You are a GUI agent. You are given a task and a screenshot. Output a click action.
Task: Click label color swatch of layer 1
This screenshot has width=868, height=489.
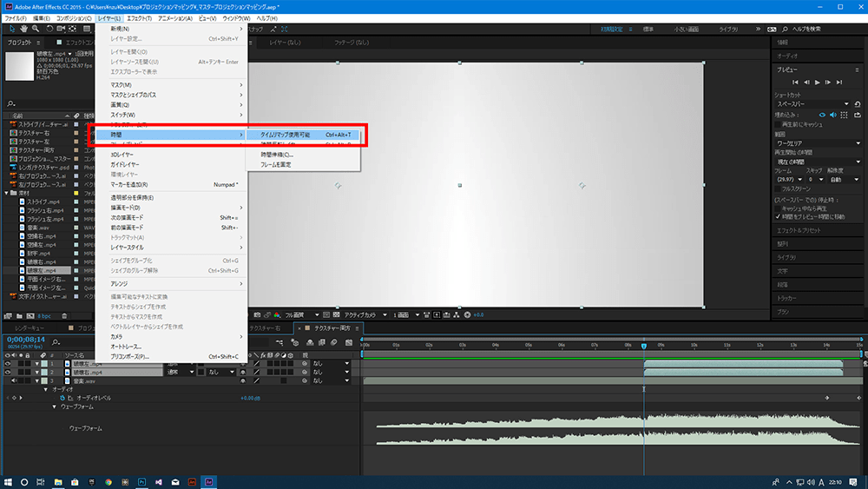44,364
